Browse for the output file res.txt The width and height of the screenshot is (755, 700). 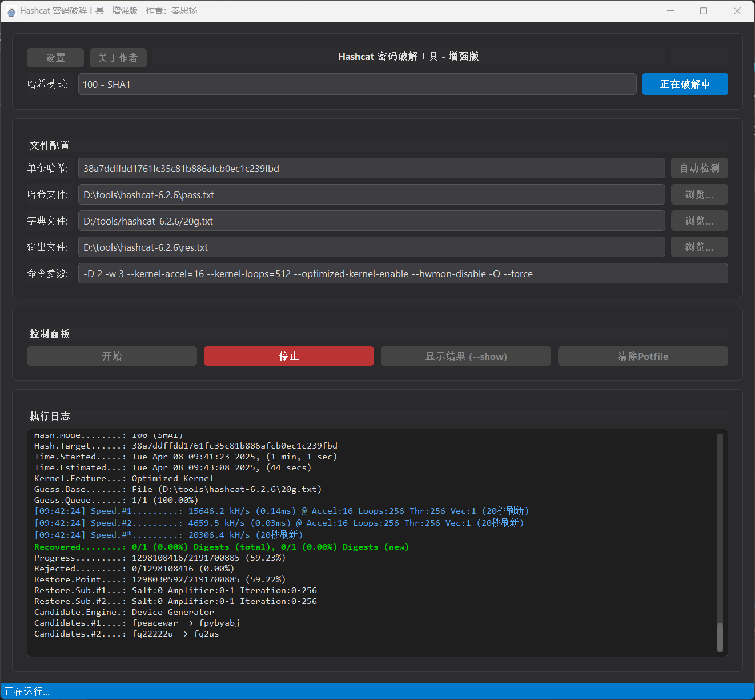click(x=700, y=247)
